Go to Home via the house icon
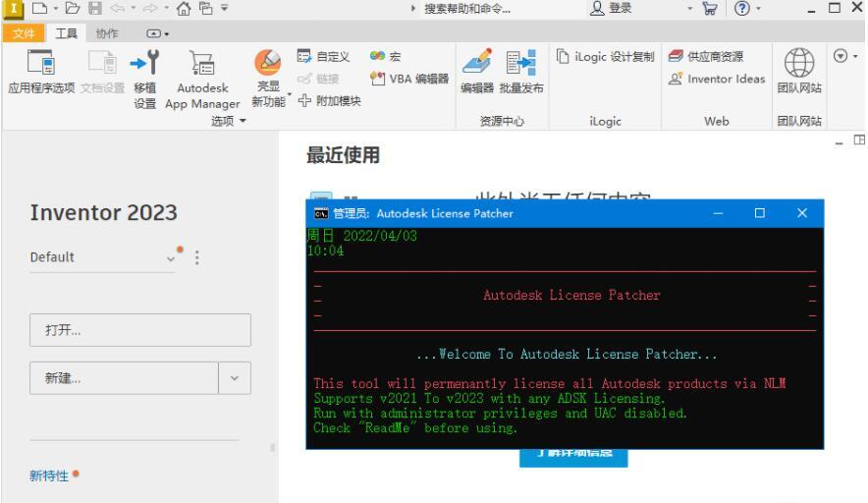 point(184,8)
